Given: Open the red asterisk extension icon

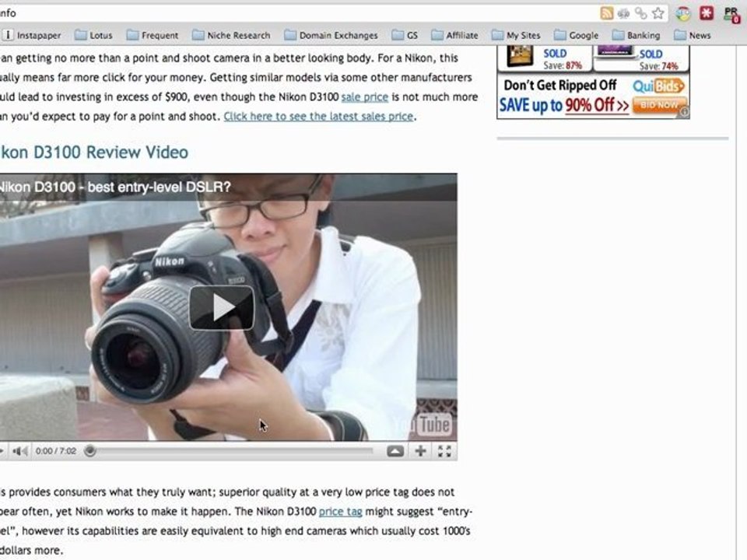Looking at the screenshot, I should [x=707, y=13].
